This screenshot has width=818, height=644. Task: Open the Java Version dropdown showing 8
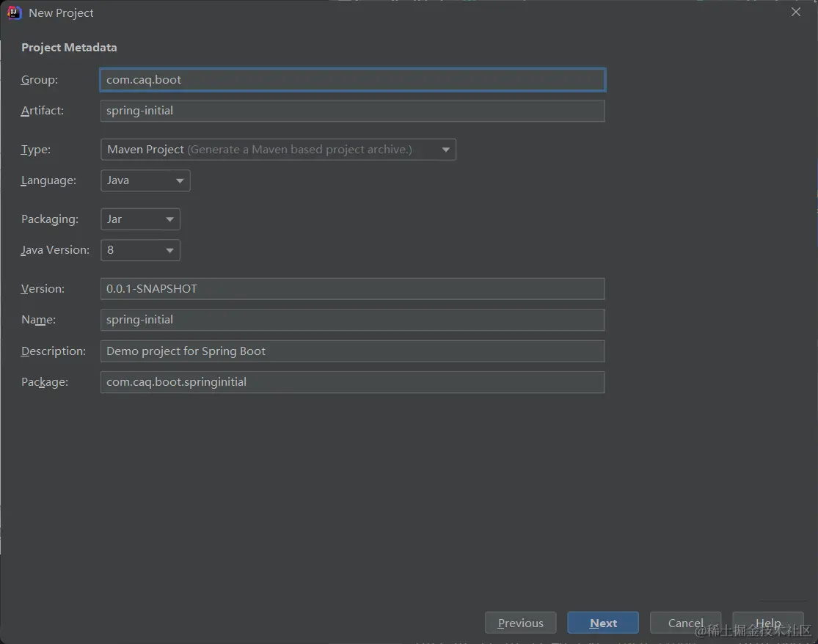pos(140,250)
